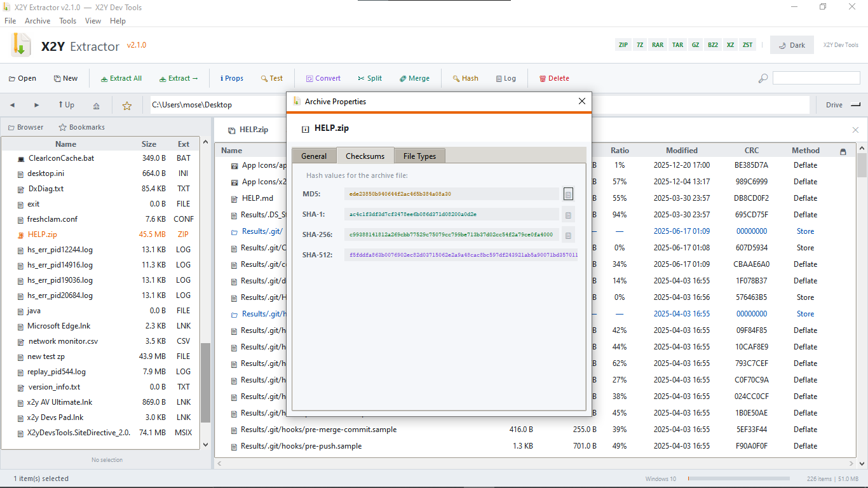Click the star bookmark icon beside the path

[x=127, y=105]
